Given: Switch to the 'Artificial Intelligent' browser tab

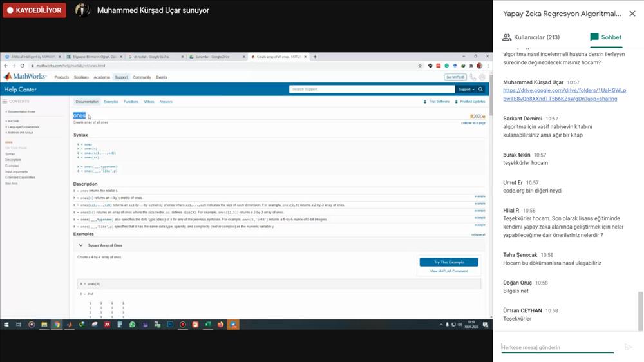Looking at the screenshot, I should [x=33, y=57].
